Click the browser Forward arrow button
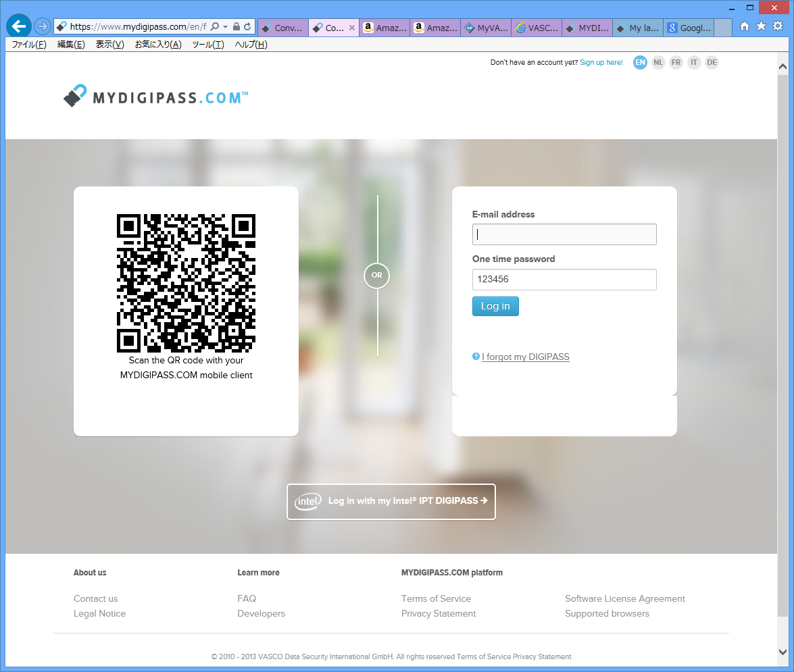This screenshot has height=672, width=794. 43,26
